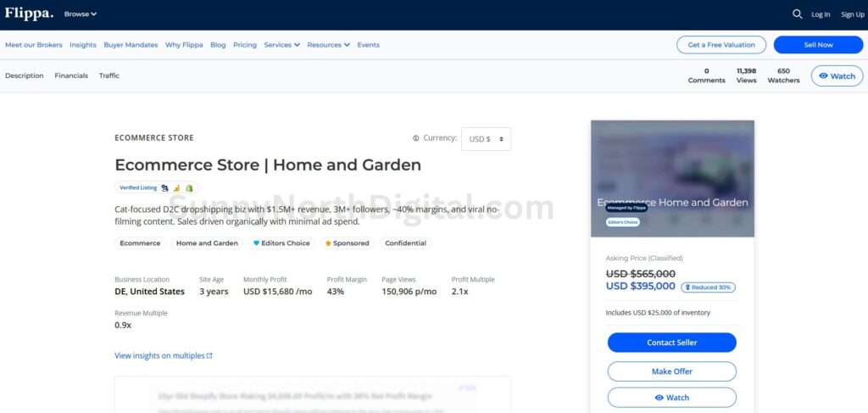Click the Shopify bag verification icon
The height and width of the screenshot is (413, 868).
(x=190, y=188)
